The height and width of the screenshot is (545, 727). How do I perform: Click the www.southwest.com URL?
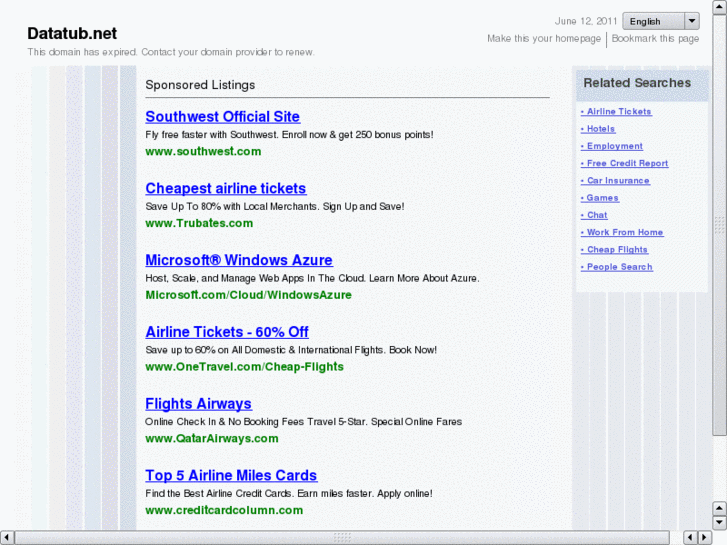(x=203, y=151)
